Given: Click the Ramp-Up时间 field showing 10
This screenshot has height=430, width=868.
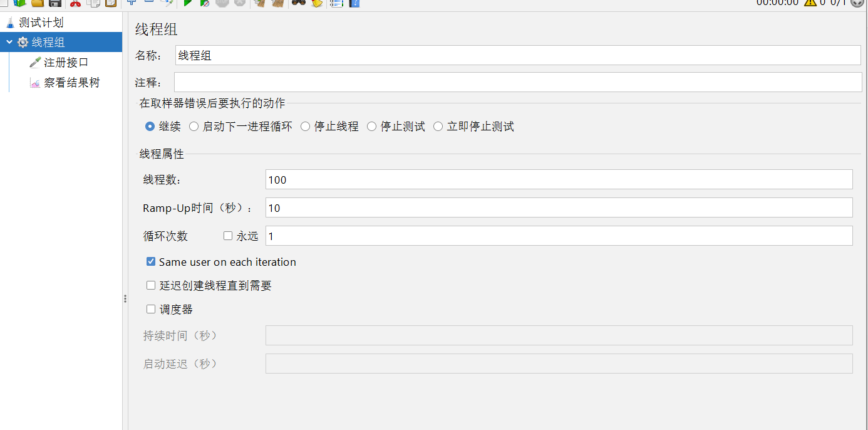Looking at the screenshot, I should click(x=559, y=207).
